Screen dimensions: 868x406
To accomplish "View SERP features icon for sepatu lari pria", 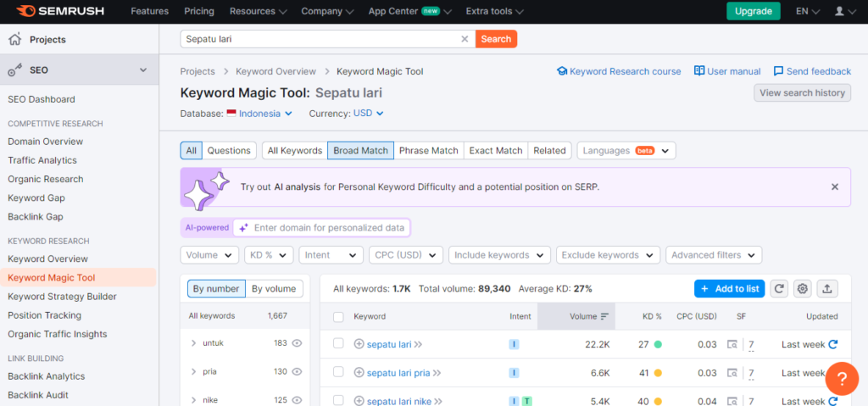I will pos(732,373).
